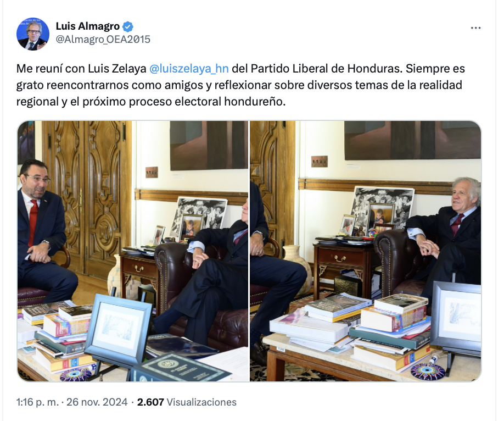Click the 1:16 p. m. timestamp
The image size is (504, 421).
pyautogui.click(x=37, y=402)
